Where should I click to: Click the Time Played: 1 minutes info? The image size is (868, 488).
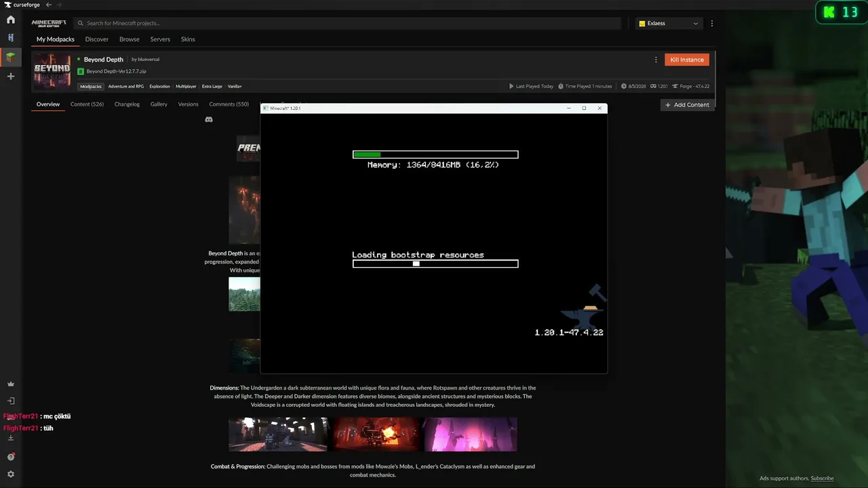585,86
